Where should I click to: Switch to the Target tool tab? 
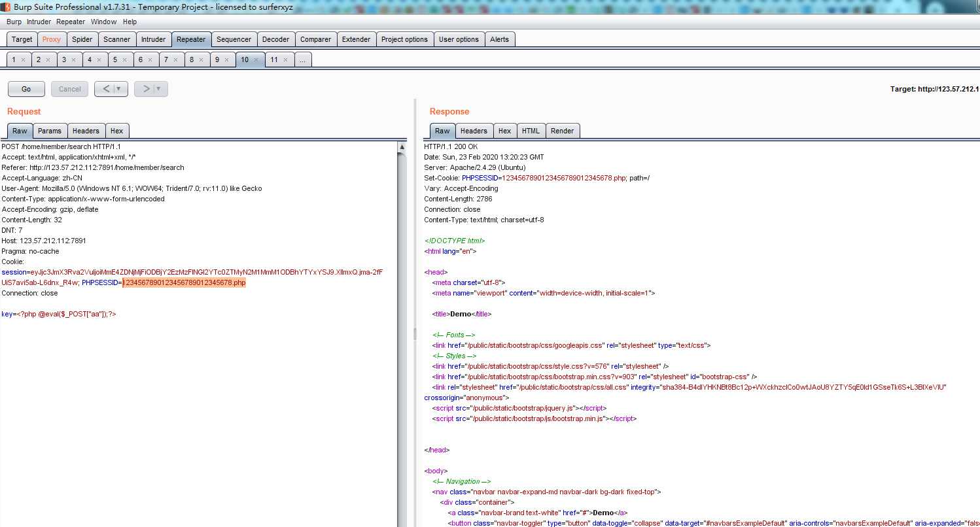tap(22, 39)
